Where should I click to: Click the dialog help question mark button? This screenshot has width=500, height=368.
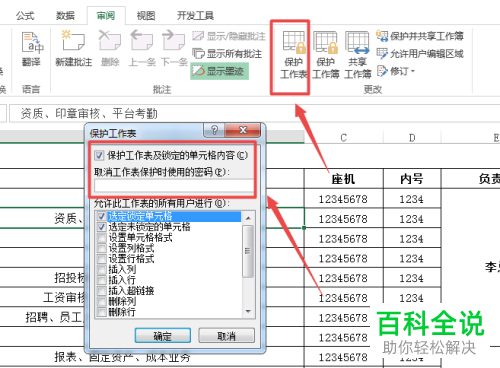(x=214, y=130)
